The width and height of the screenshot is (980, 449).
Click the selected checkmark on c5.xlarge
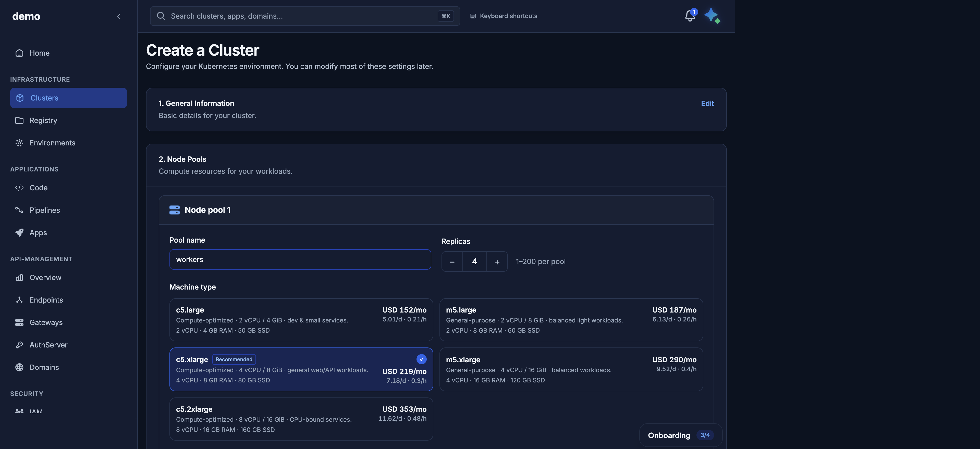tap(421, 359)
